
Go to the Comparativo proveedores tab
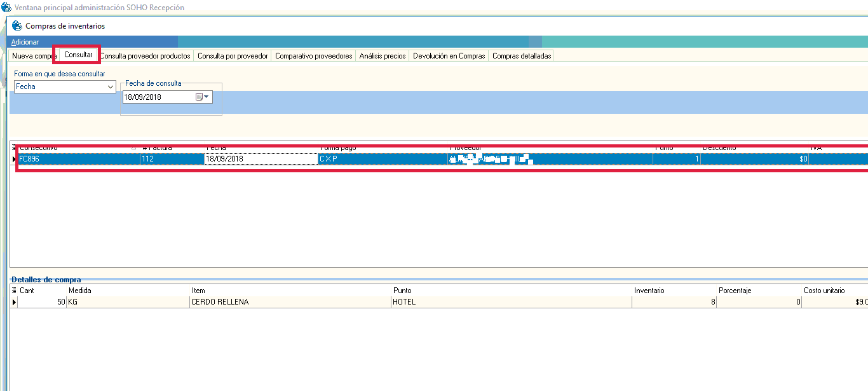(x=313, y=56)
